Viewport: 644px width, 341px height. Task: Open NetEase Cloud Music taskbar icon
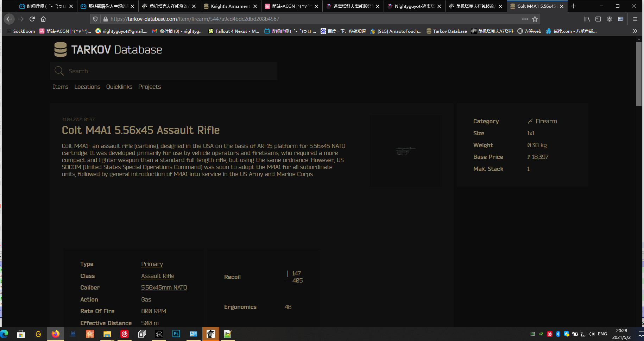[125, 334]
